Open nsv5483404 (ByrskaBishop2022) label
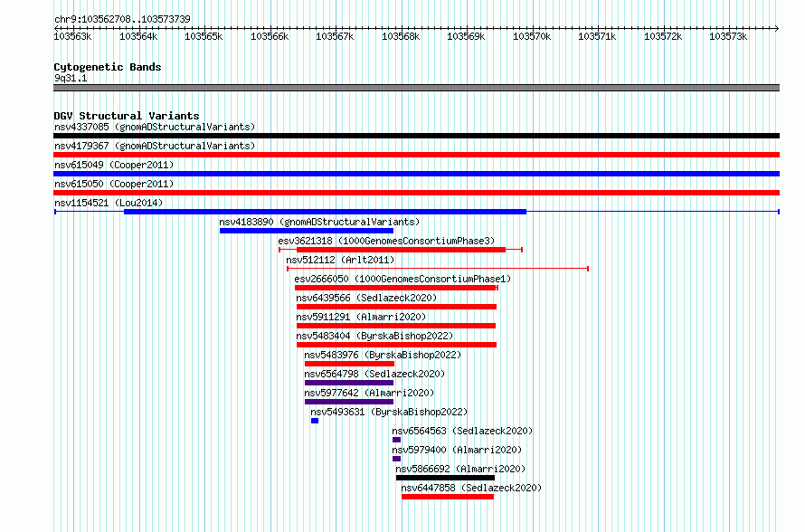 click(x=374, y=336)
